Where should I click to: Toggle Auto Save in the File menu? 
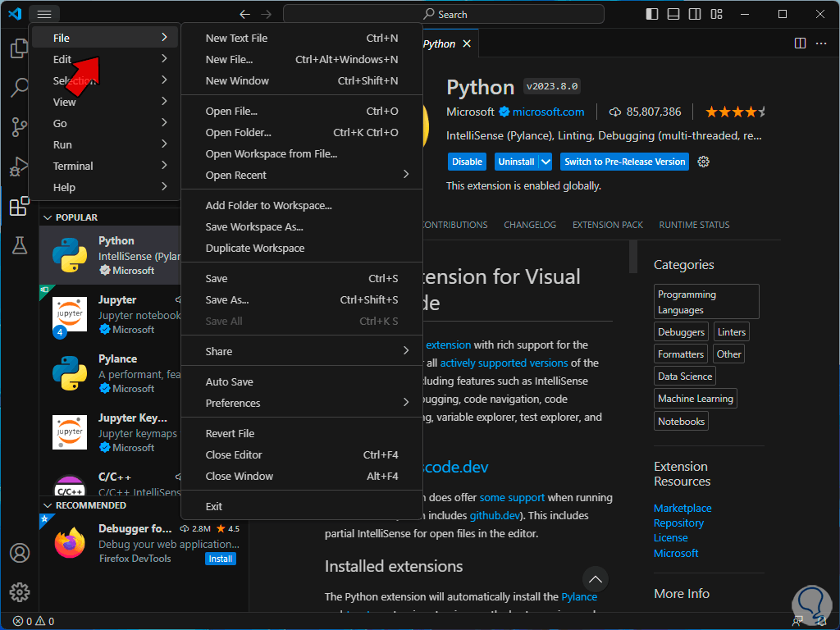[229, 381]
